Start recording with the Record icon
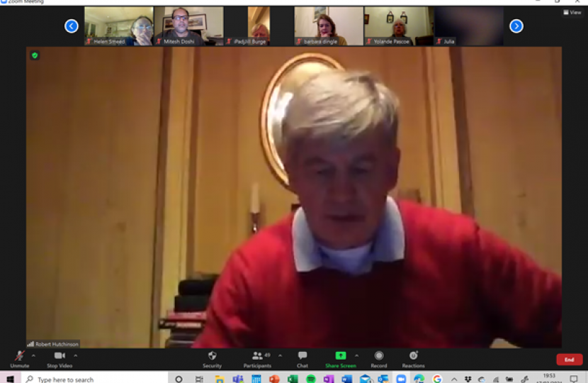 pyautogui.click(x=379, y=356)
